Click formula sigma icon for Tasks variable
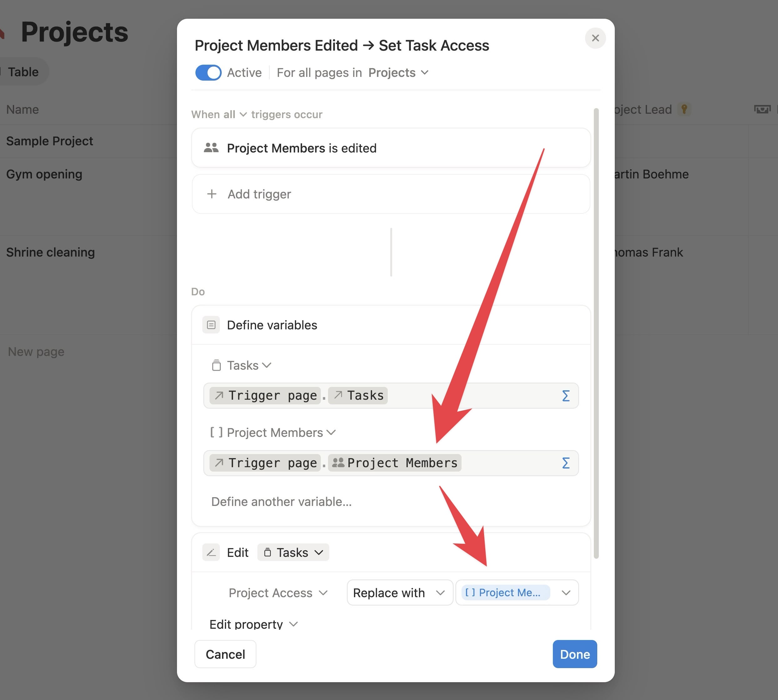778x700 pixels. tap(565, 396)
